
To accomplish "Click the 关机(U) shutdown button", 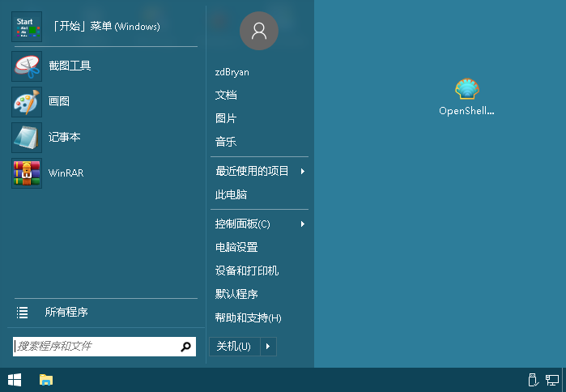I will (x=235, y=347).
